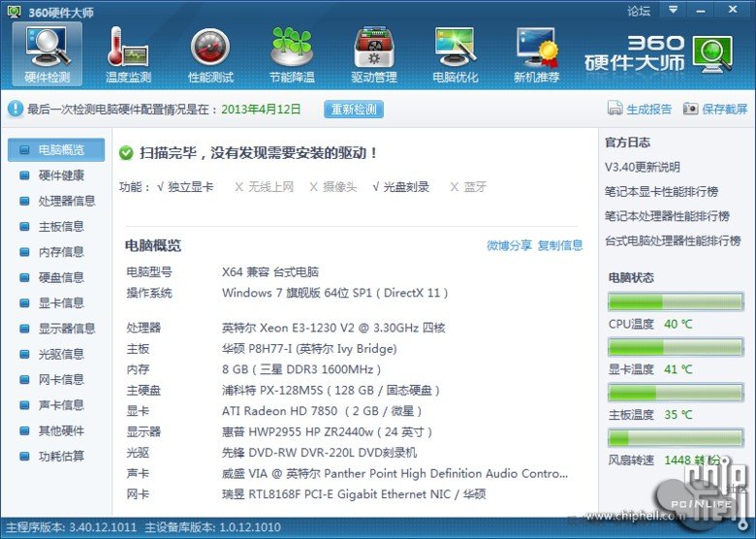
Task: Select 显卡信息 in the sidebar
Action: pyautogui.click(x=61, y=302)
